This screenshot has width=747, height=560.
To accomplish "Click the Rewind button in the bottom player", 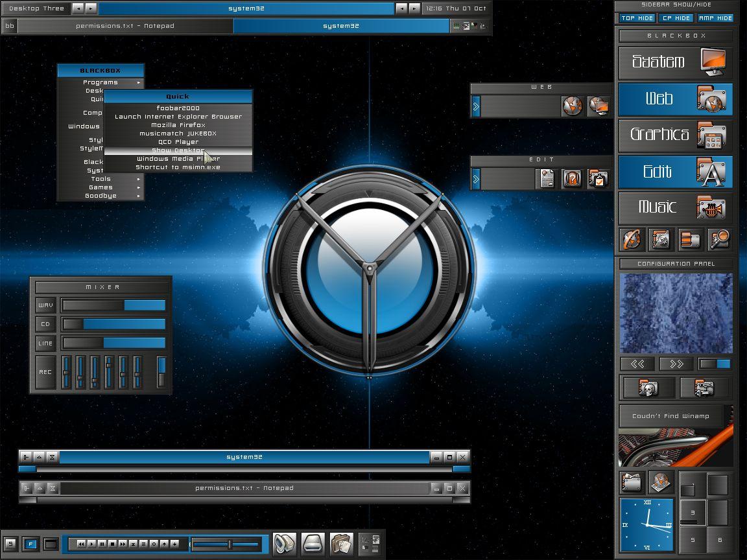I will coord(81,544).
